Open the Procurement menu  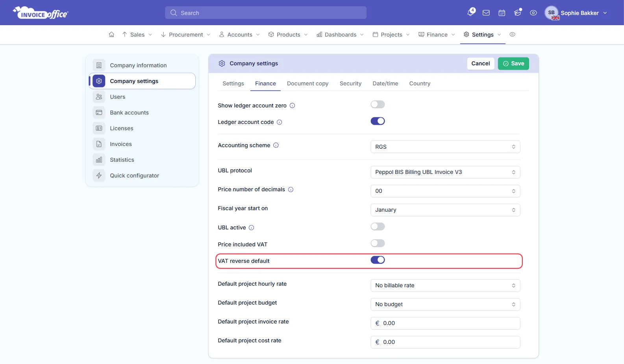185,35
